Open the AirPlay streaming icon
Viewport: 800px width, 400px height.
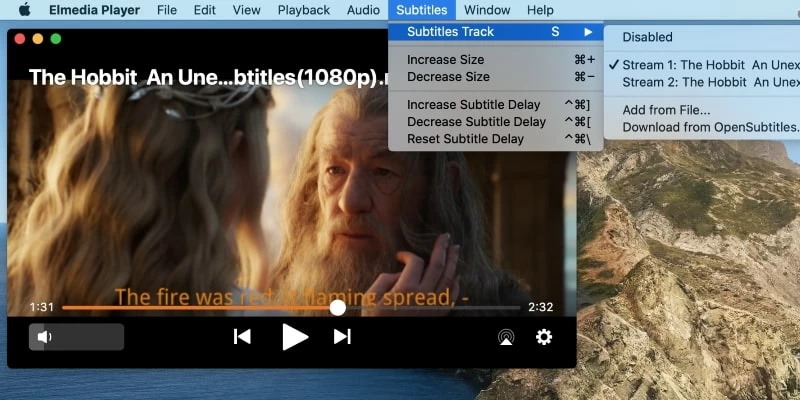[x=506, y=337]
